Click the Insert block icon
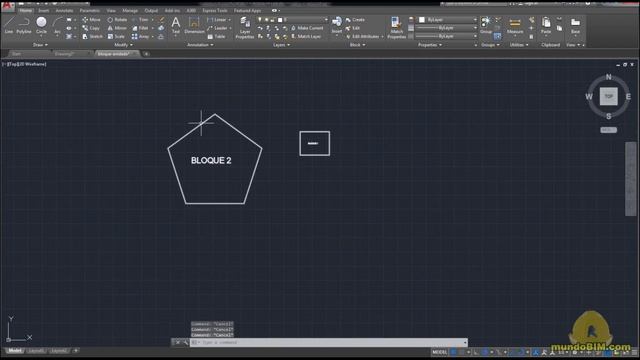 click(337, 24)
